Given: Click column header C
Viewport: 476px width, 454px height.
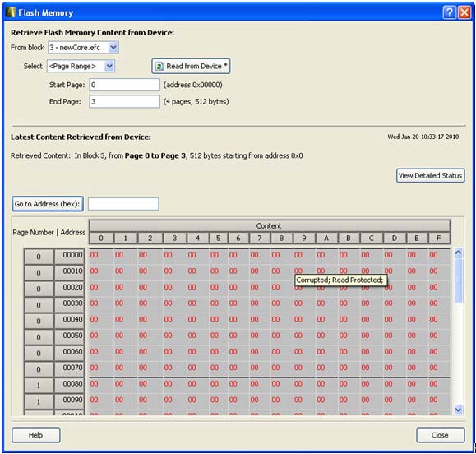Looking at the screenshot, I should (372, 239).
